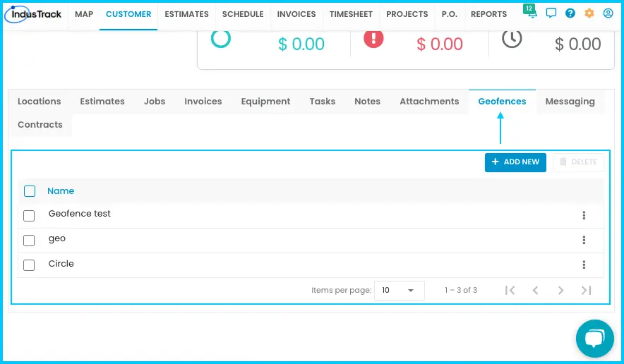The image size is (624, 364).
Task: Switch to the customer Invoices tab
Action: (203, 102)
